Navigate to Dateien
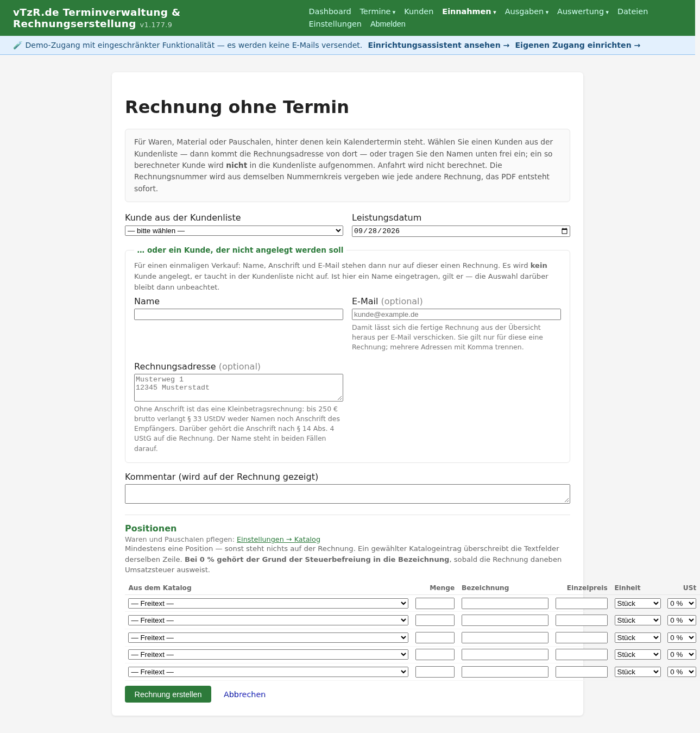This screenshot has height=733, width=700. [x=633, y=11]
